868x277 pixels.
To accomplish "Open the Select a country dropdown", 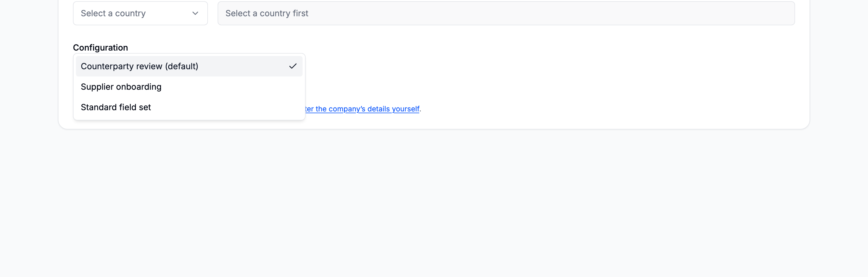I will 140,14.
